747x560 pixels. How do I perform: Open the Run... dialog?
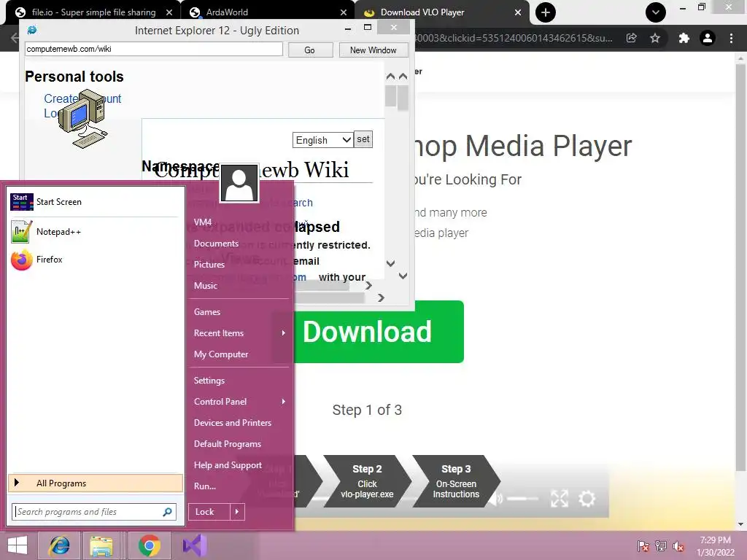[204, 486]
